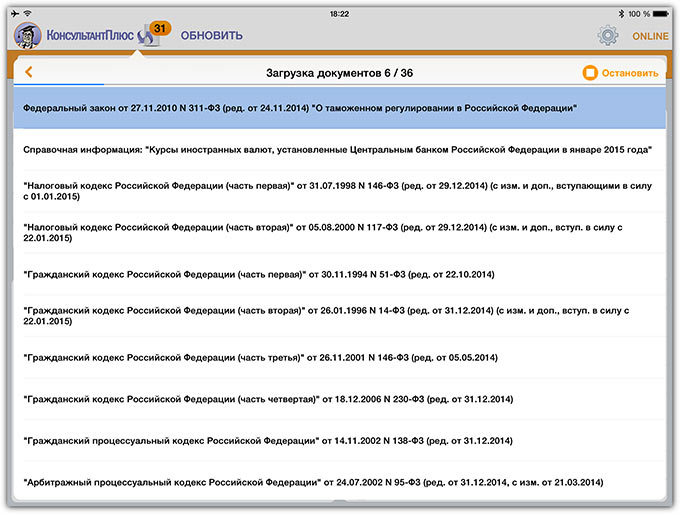680x514 pixels.
Task: Tap the Wi-Fi status icon
Action: [27, 13]
